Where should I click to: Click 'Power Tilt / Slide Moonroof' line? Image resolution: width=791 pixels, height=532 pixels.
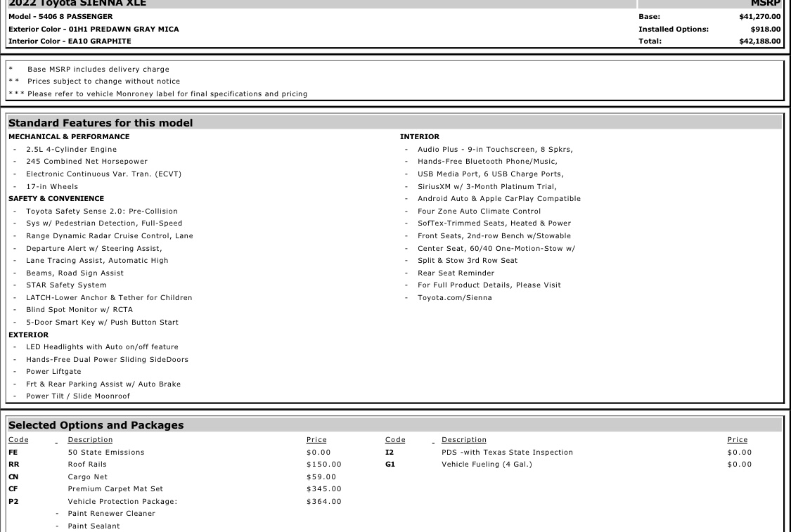pos(77,396)
